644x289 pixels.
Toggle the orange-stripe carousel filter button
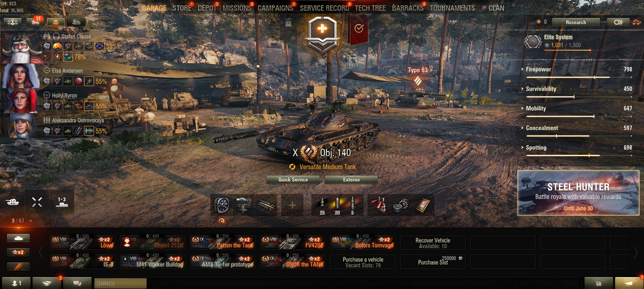click(x=18, y=266)
